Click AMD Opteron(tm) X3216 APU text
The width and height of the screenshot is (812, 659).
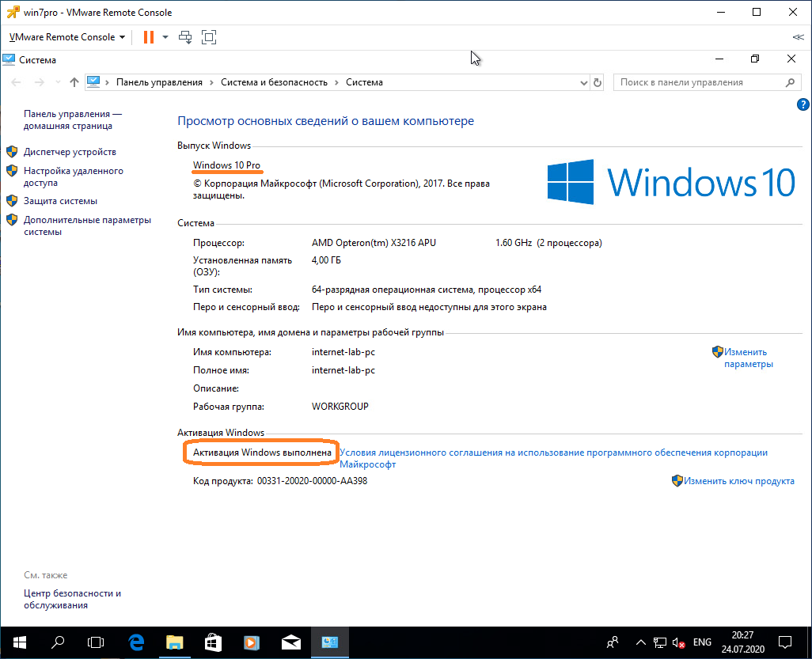pos(374,243)
